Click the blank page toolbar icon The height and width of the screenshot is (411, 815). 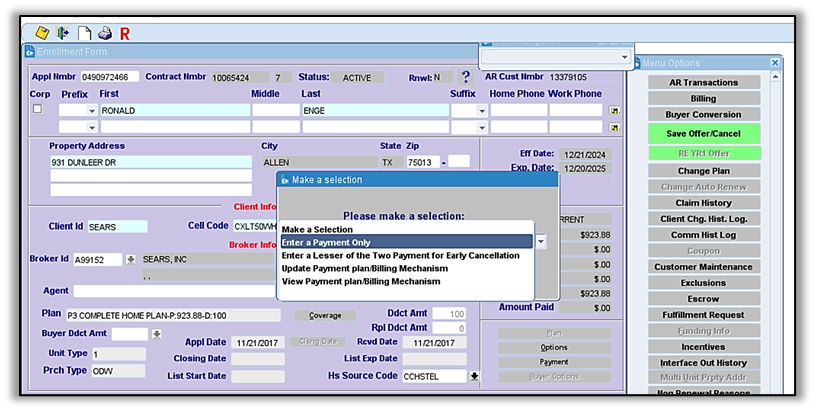point(85,33)
